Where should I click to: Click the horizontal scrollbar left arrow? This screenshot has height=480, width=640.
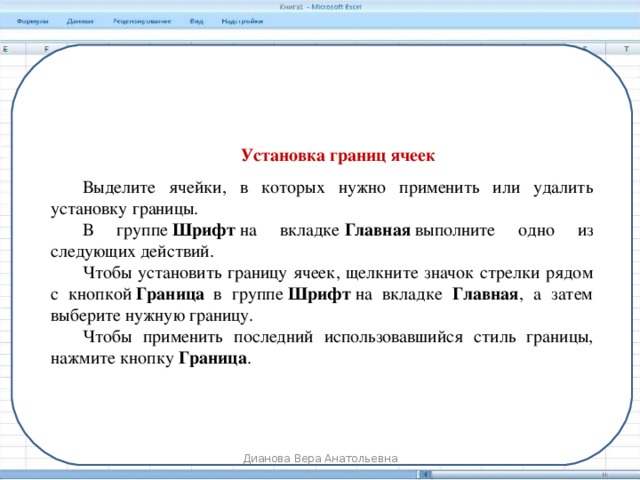(426, 475)
